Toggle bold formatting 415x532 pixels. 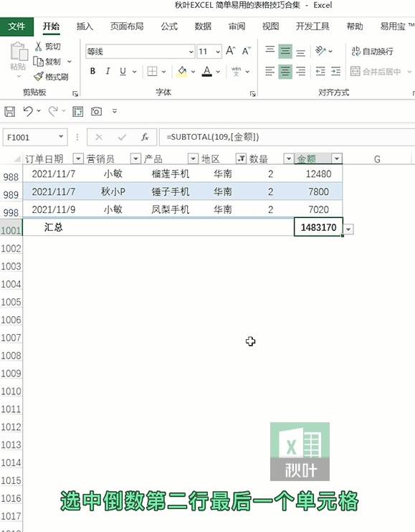click(92, 71)
